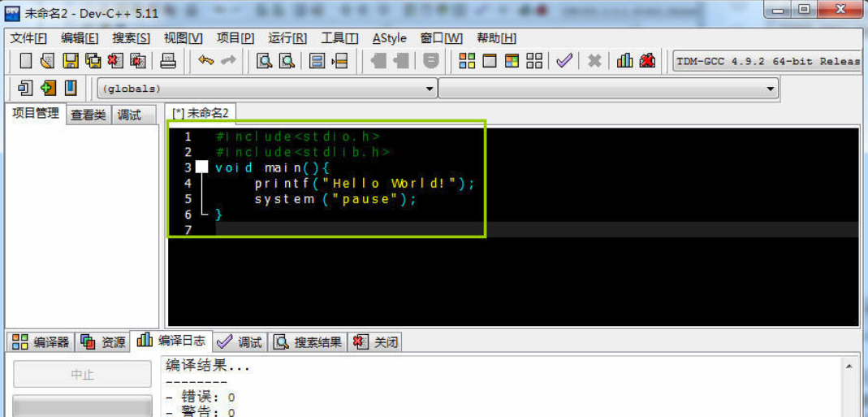Click the Insert snippet icon in second toolbar

[x=25, y=88]
